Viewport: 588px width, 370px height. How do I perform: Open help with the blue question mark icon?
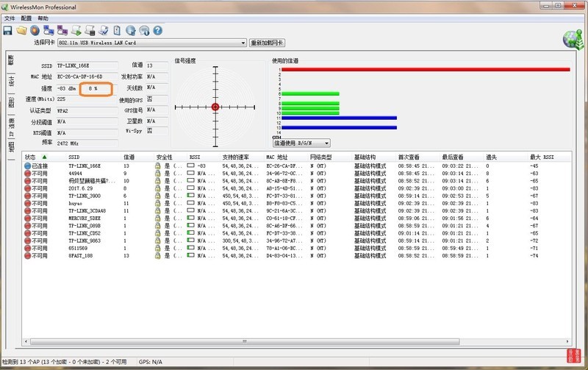pyautogui.click(x=158, y=30)
